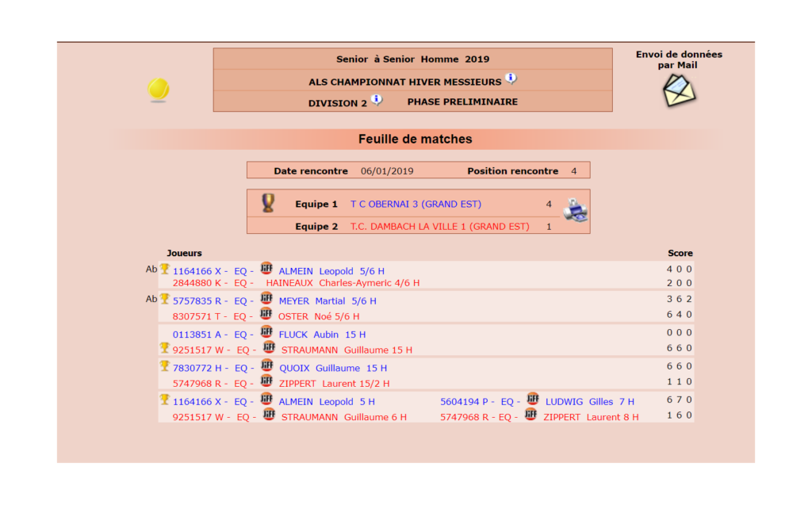This screenshot has height=505, width=812.
Task: Click the JIFF badge next to ALMEIN Leopold 5/6 H
Action: click(x=266, y=268)
